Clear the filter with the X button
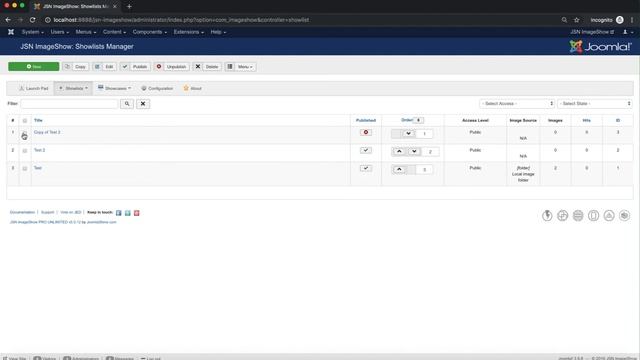Viewport: 640px width, 360px height. tap(143, 104)
